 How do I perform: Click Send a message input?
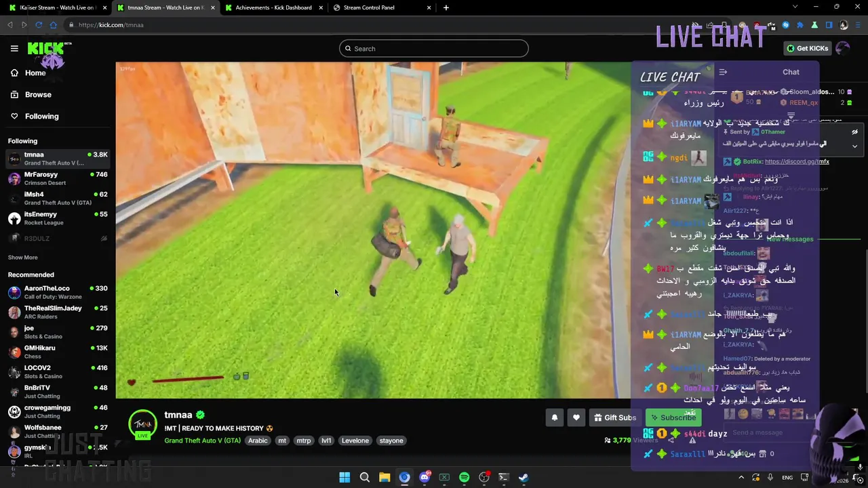(x=766, y=432)
